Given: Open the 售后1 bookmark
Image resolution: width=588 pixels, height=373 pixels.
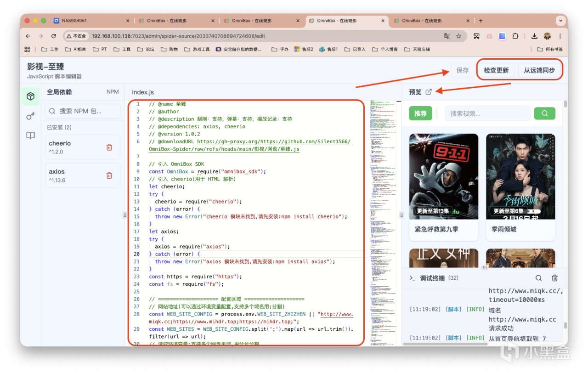Looking at the screenshot, I should [x=328, y=49].
